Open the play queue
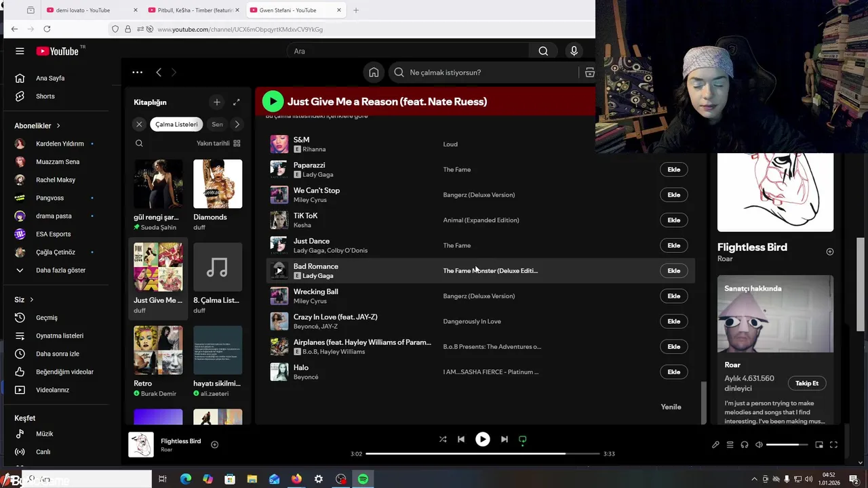 (x=730, y=445)
